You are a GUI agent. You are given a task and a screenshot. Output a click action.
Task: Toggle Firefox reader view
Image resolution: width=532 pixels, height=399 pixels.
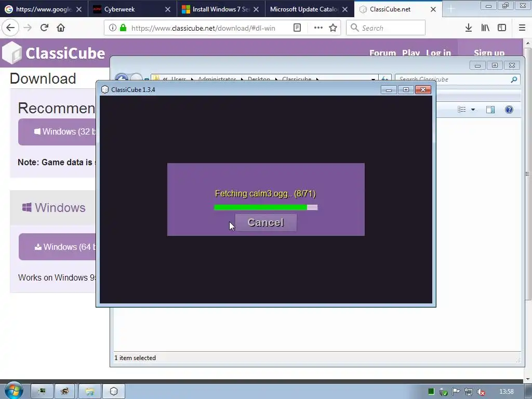(x=297, y=28)
